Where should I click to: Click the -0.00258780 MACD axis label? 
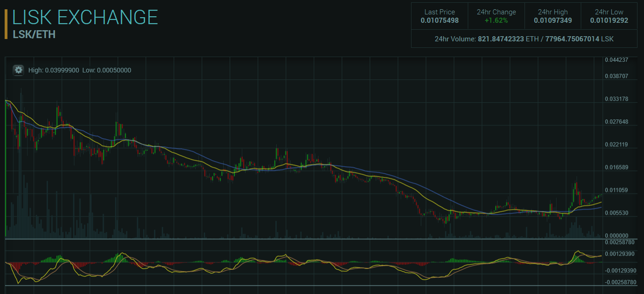[x=620, y=282]
